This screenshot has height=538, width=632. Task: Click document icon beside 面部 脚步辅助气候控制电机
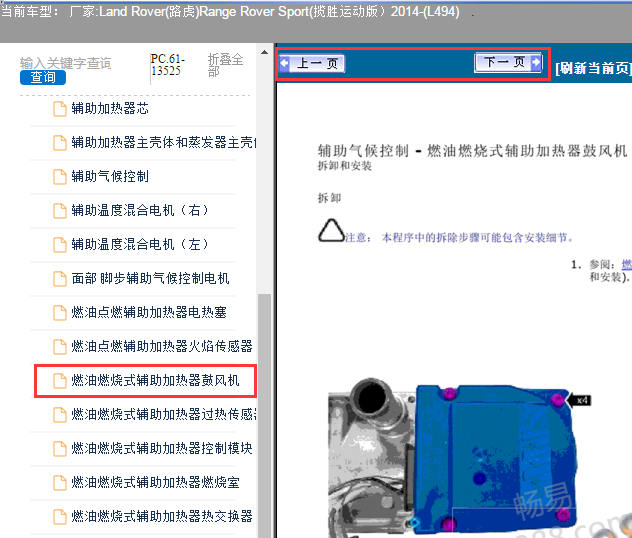pyautogui.click(x=60, y=278)
